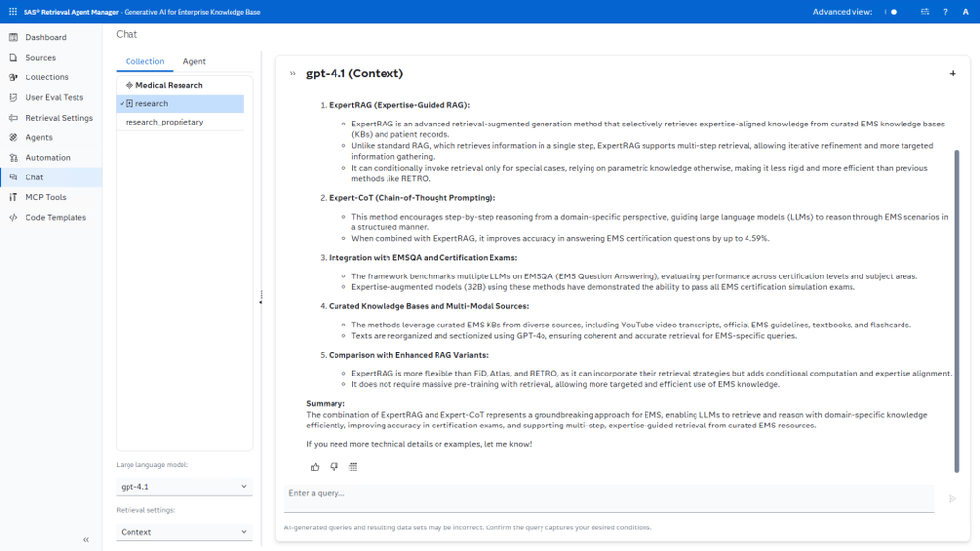
Task: Toggle the Advanced view switch
Action: tap(891, 11)
